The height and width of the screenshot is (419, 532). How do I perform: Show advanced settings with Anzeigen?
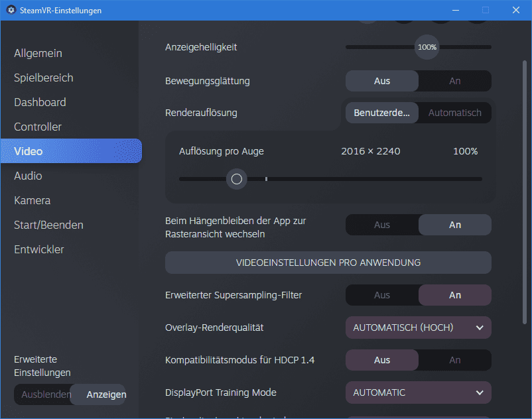point(98,394)
